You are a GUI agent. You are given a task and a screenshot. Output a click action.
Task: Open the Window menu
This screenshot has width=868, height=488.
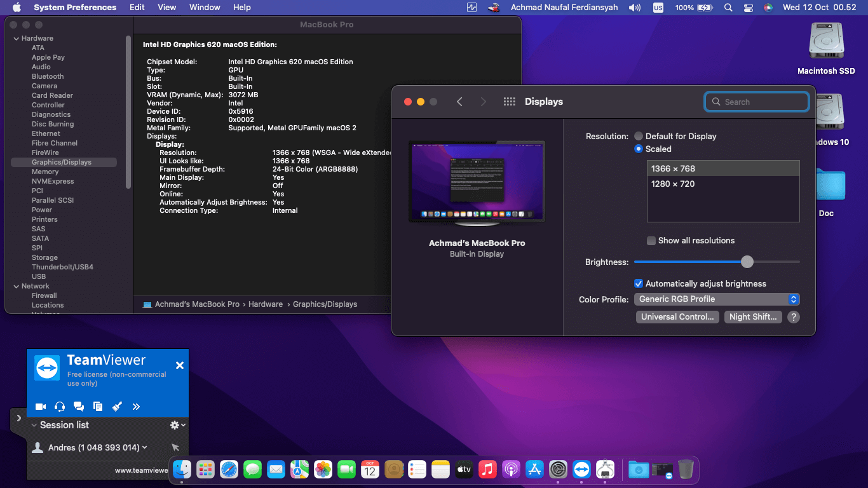point(205,8)
